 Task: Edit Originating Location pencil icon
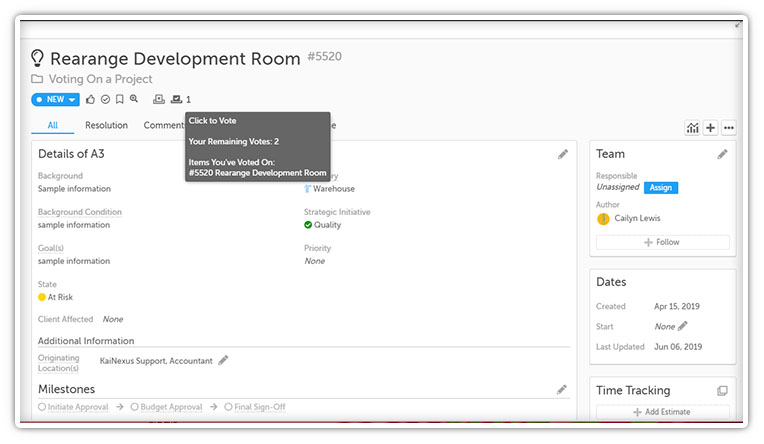(x=223, y=361)
